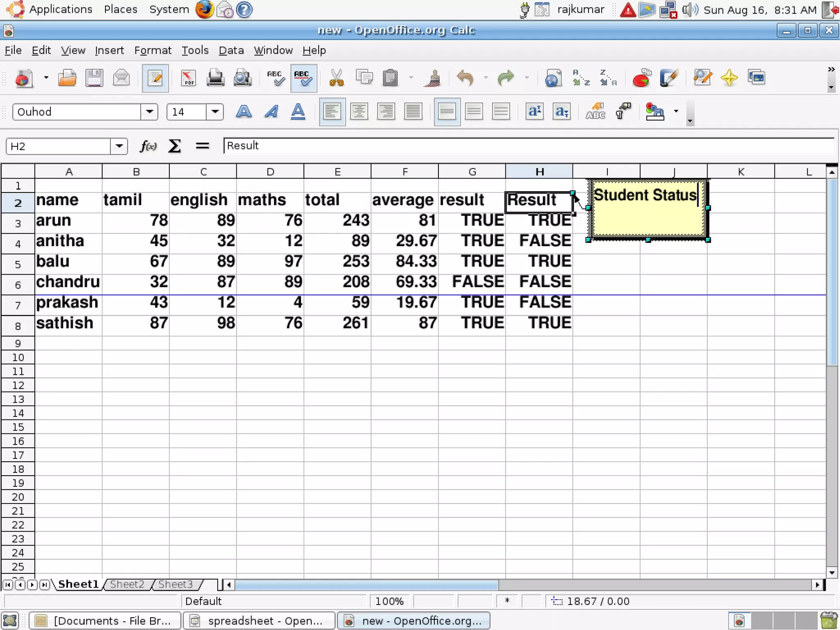Click the Applications menu in top panel
The width and height of the screenshot is (840, 630).
pyautogui.click(x=61, y=9)
